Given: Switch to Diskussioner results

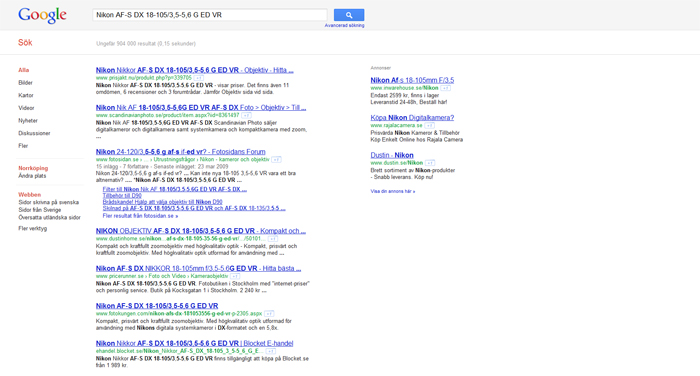Looking at the screenshot, I should pos(34,133).
